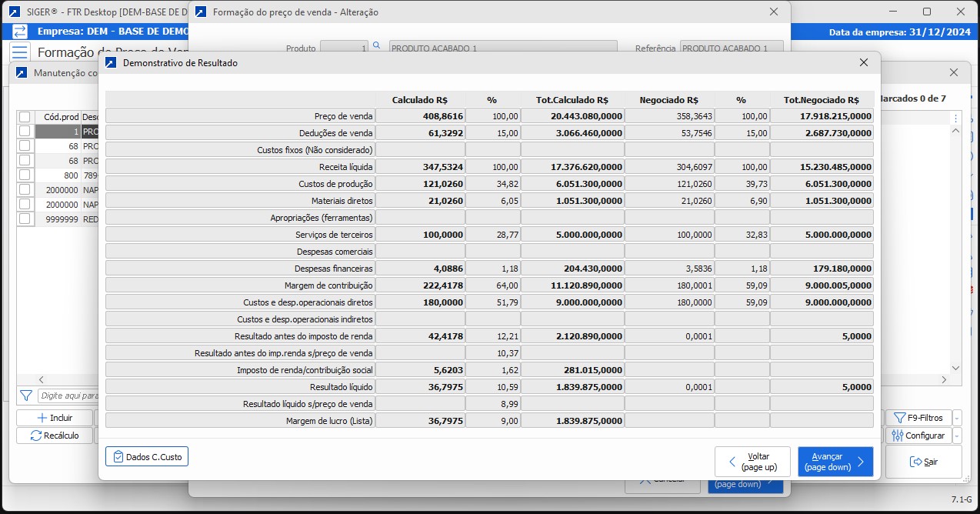Toggle the select-all checkbox in grid header

25,117
